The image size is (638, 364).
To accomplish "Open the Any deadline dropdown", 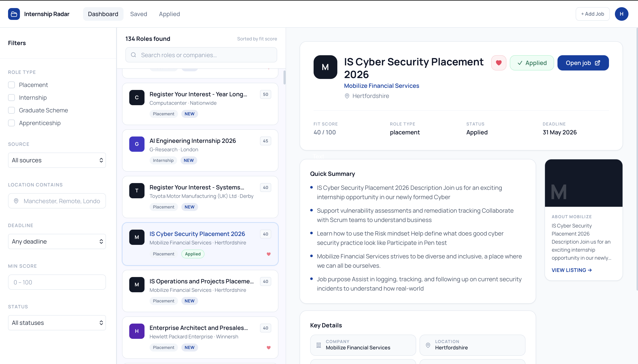I will [x=57, y=241].
